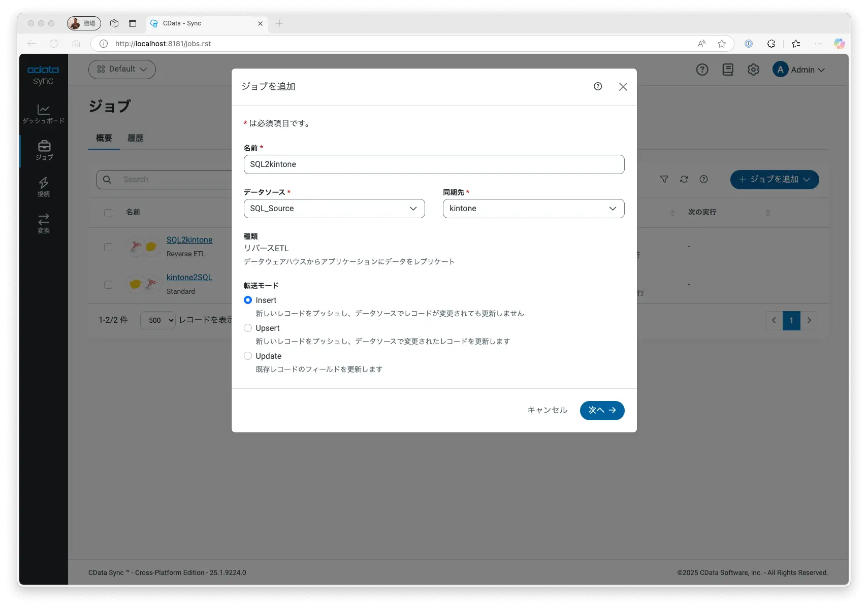
Task: Open the Copilot icon in browser toolbar
Action: point(839,44)
